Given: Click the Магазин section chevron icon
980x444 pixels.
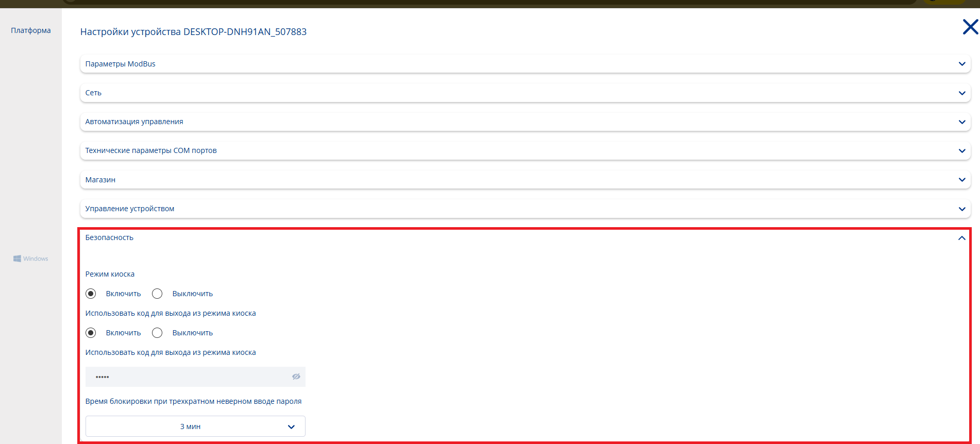Looking at the screenshot, I should [961, 180].
